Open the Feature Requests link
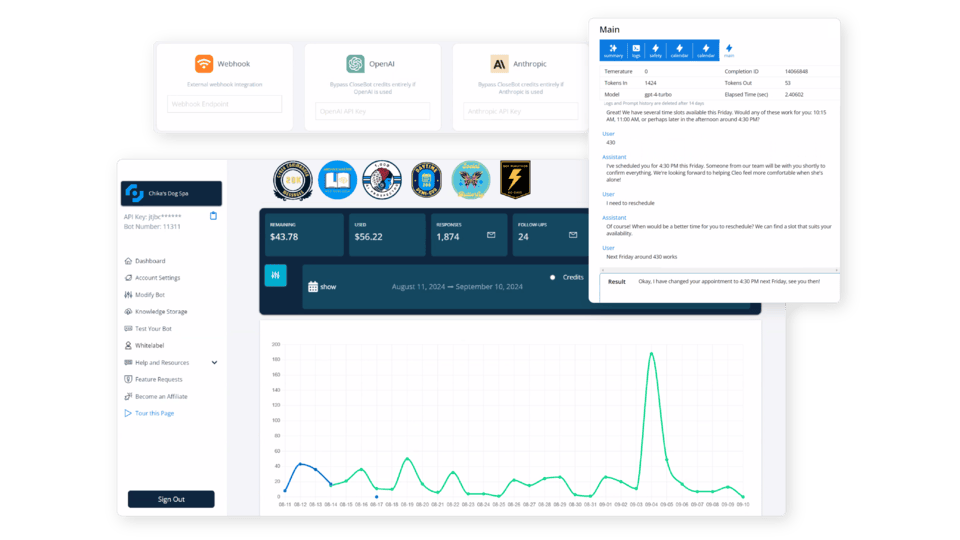This screenshot has height=540, width=960. [159, 380]
